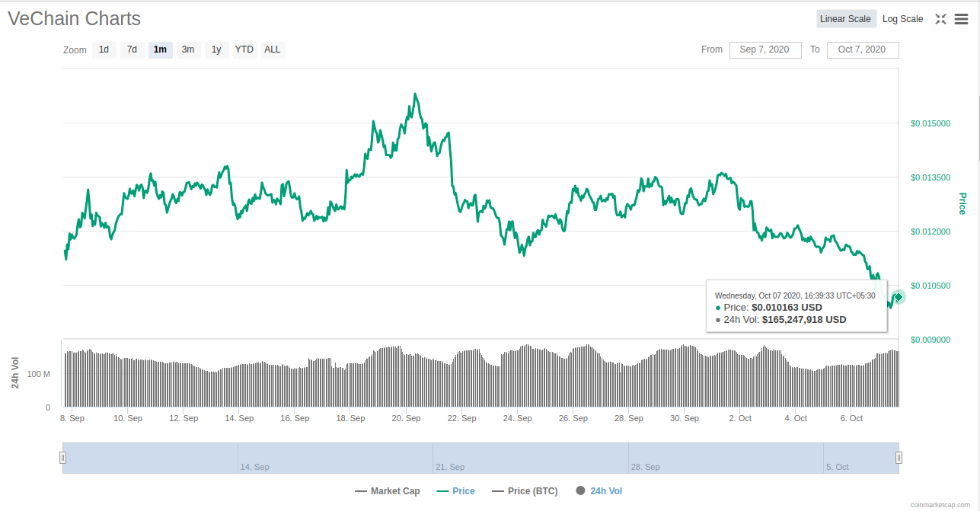Screen dimensions: 980x511
Task: Select the 1m zoom range
Action: click(x=160, y=50)
